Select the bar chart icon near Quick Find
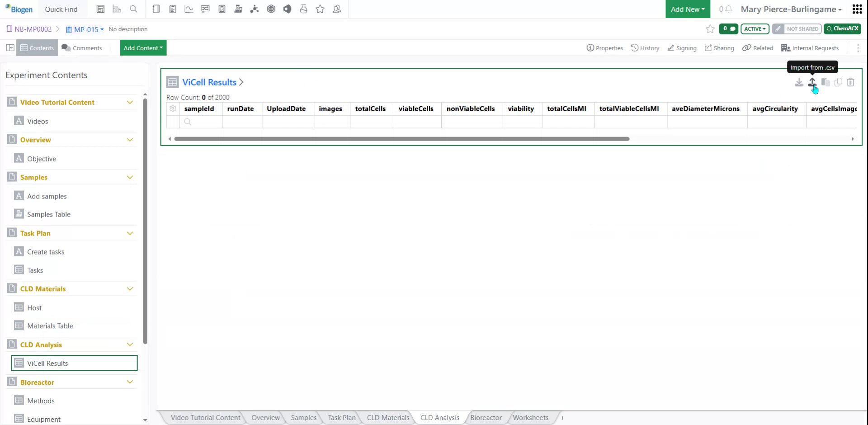 point(117,9)
